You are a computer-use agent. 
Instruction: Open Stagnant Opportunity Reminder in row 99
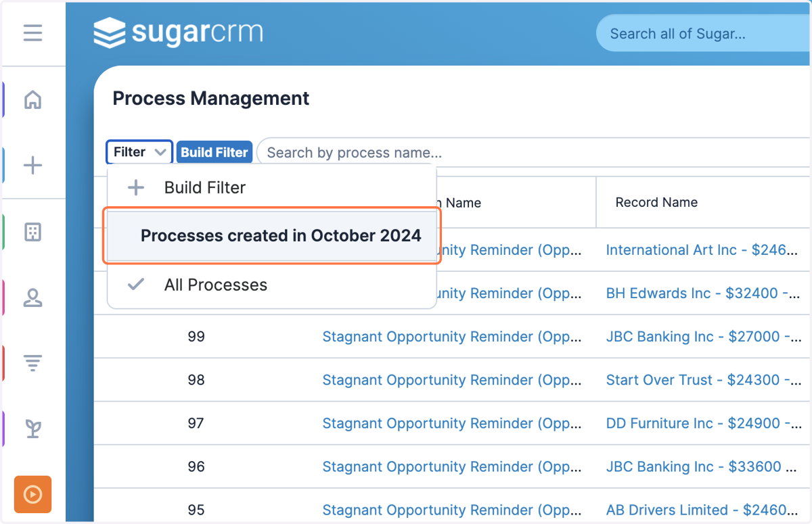(451, 337)
